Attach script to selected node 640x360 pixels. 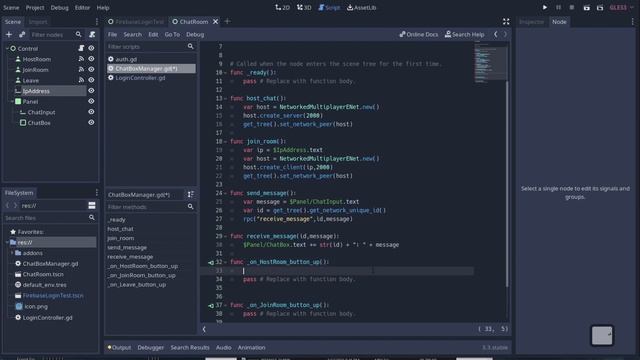click(92, 35)
